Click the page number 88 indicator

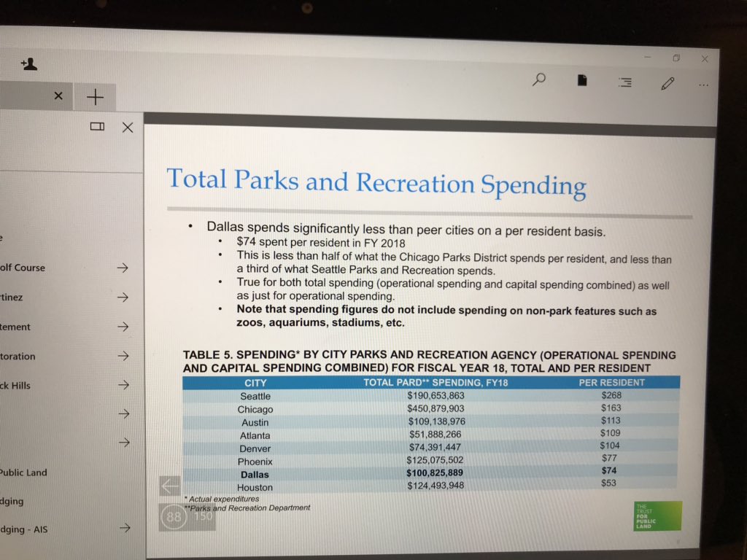[173, 517]
